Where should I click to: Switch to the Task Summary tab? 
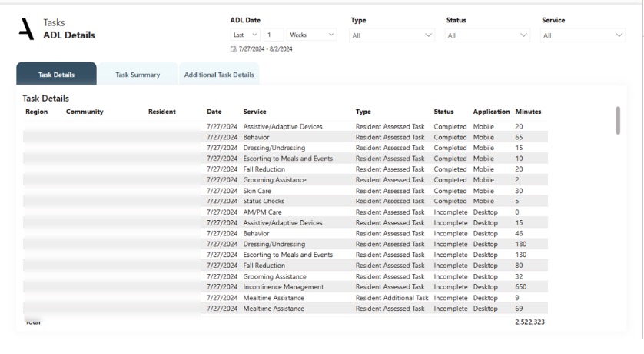[138, 75]
